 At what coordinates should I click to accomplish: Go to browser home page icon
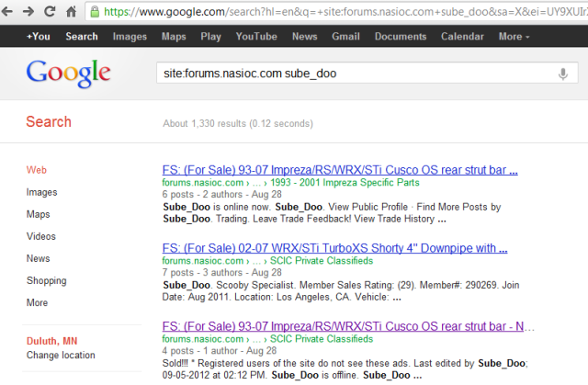[71, 11]
